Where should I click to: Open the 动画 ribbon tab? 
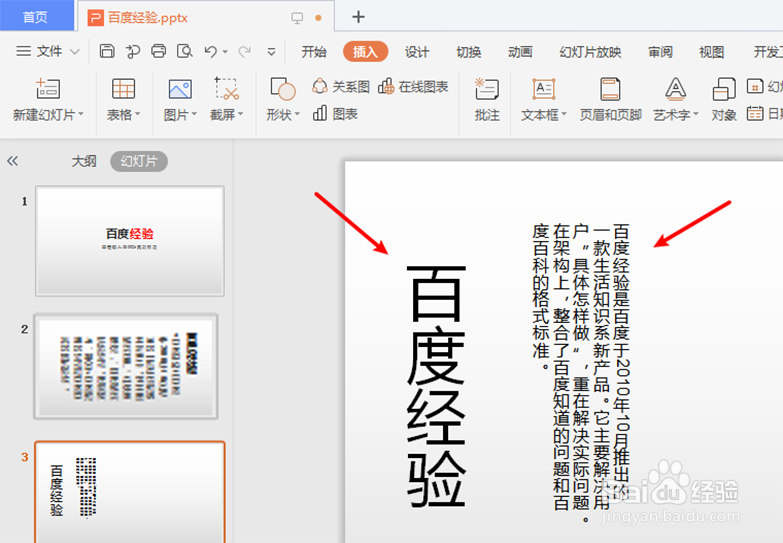[x=520, y=51]
